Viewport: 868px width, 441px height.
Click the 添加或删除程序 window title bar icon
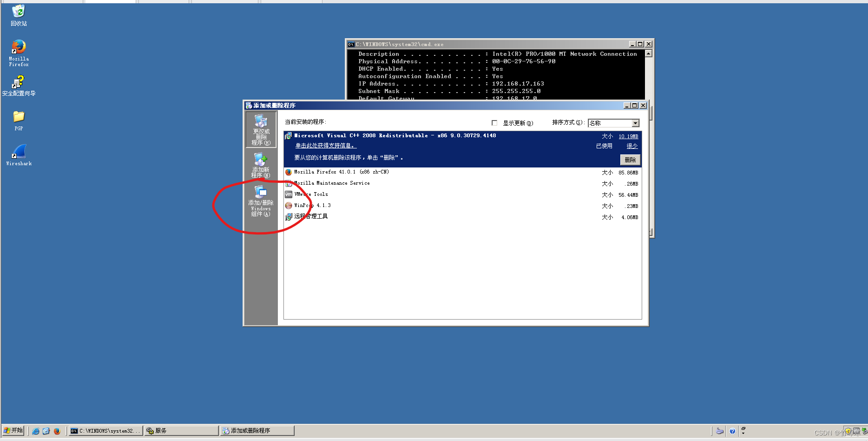[249, 106]
